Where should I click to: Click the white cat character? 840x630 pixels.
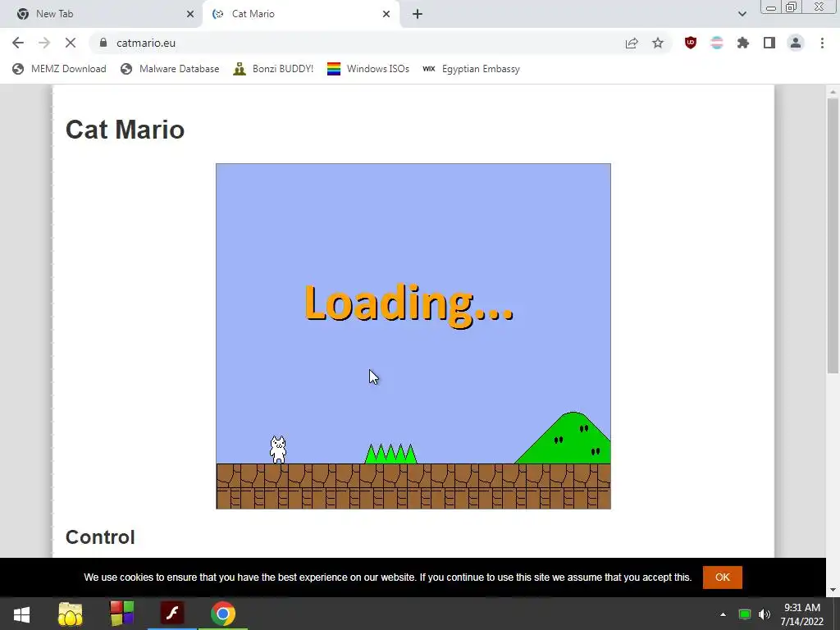278,450
